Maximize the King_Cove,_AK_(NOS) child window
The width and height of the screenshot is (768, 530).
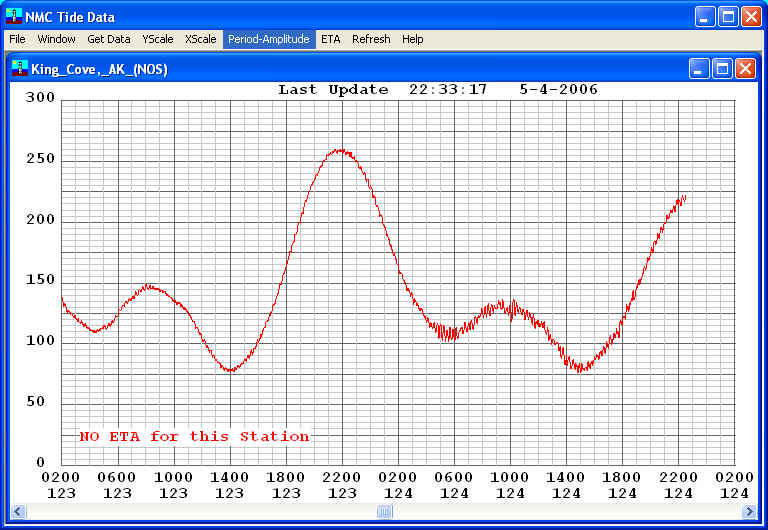(x=722, y=69)
